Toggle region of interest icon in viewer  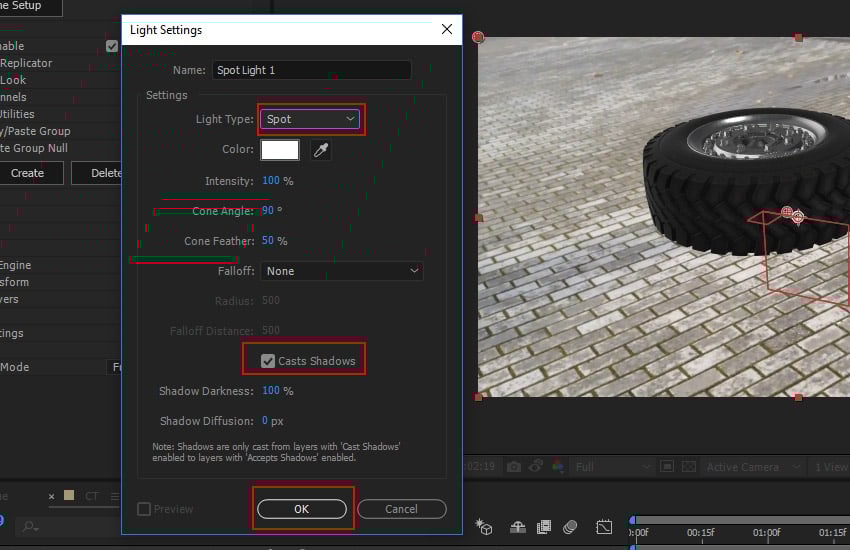(x=667, y=467)
